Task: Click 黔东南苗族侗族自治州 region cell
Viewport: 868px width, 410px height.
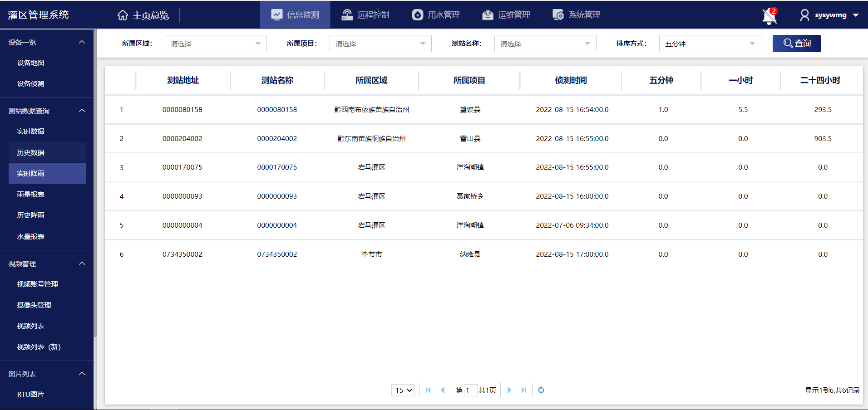Action: click(371, 138)
